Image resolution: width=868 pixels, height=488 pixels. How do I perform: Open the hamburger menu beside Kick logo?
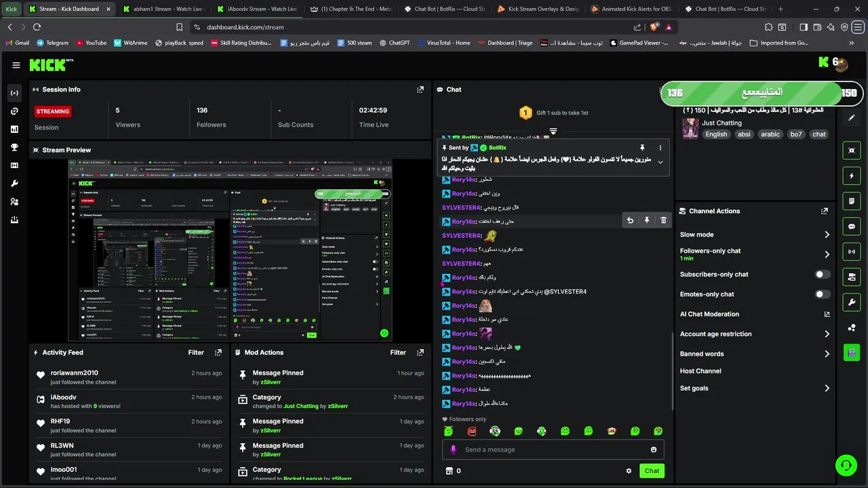tap(16, 65)
